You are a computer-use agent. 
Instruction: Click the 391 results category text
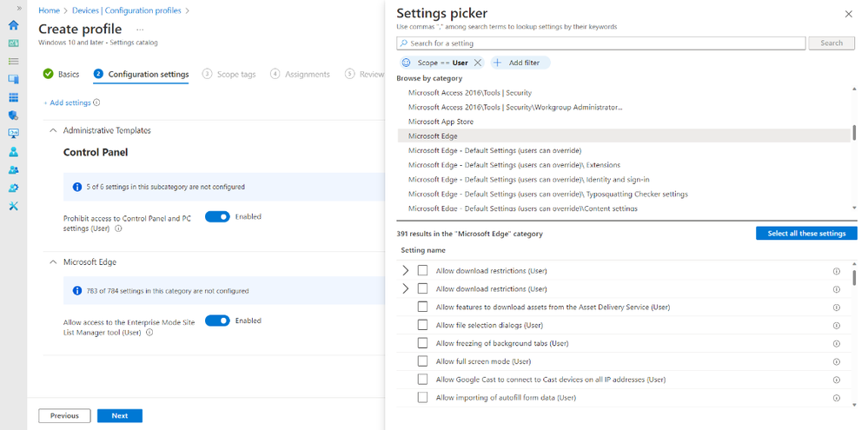pos(470,234)
